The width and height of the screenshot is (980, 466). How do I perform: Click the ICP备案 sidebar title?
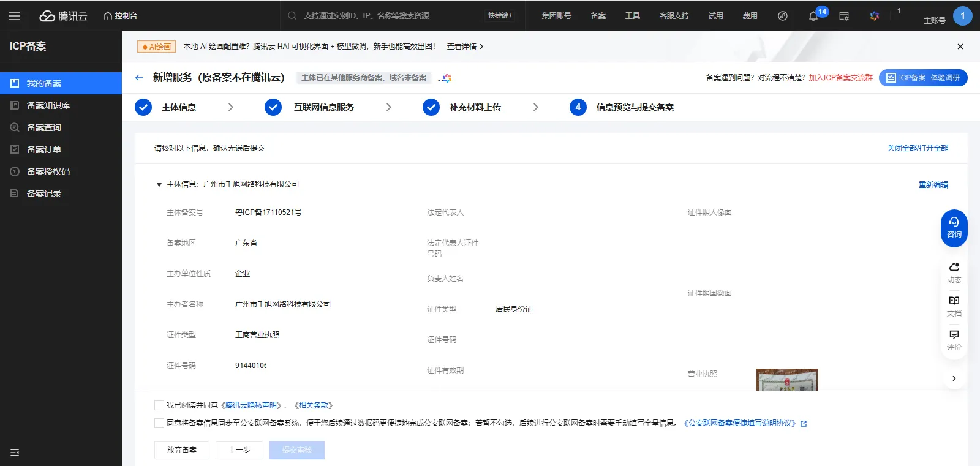point(28,47)
